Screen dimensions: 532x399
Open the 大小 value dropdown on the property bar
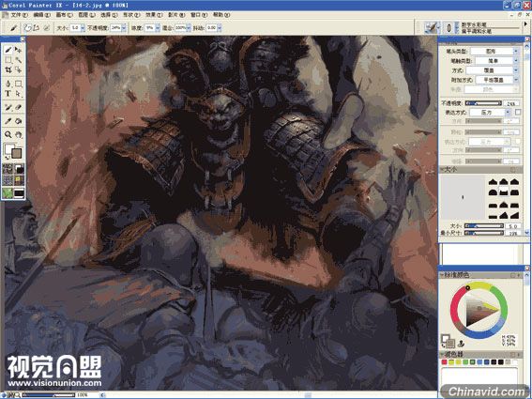(x=83, y=28)
